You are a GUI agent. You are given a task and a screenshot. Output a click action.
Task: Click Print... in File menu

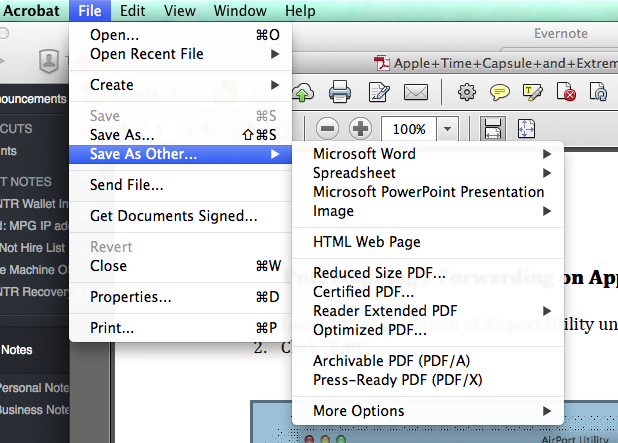click(181, 328)
